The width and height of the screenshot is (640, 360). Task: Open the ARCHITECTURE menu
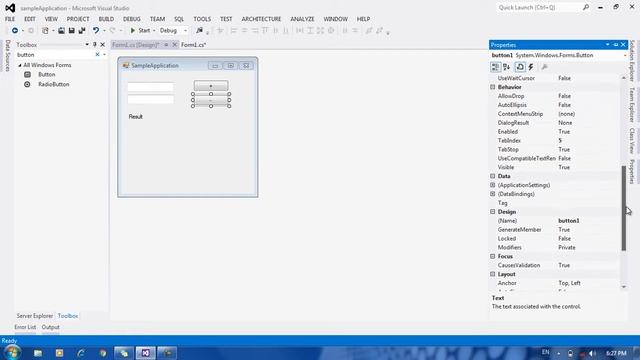click(x=261, y=19)
